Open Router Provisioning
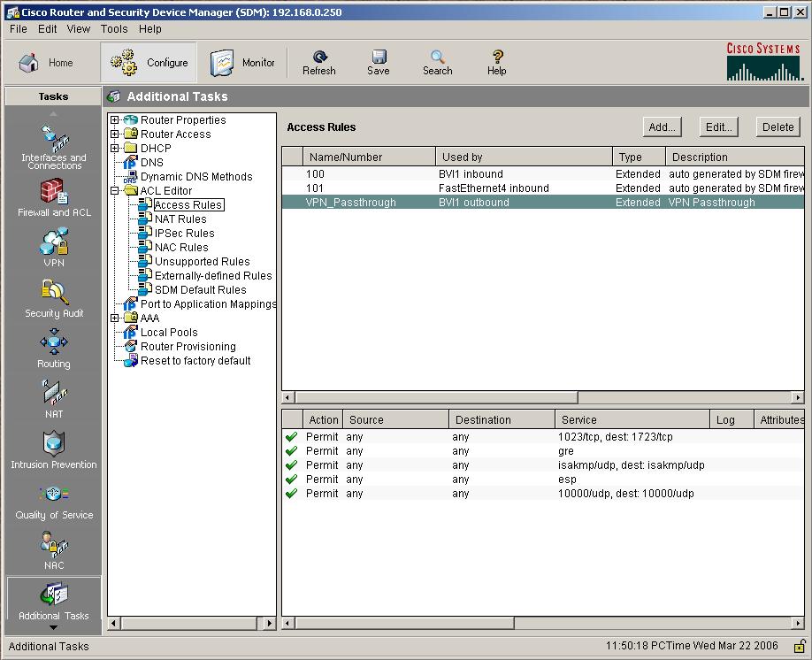Screen dimensions: 812x660 click(188, 347)
